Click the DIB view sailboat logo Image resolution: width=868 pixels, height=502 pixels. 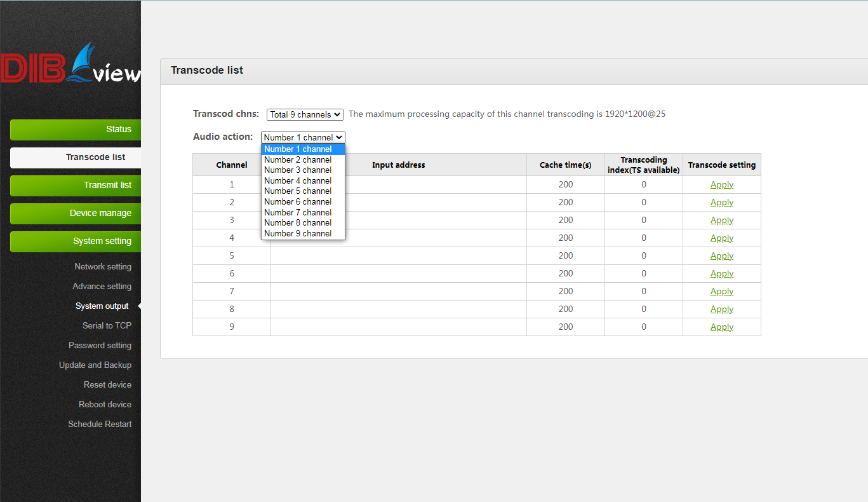pyautogui.click(x=70, y=65)
